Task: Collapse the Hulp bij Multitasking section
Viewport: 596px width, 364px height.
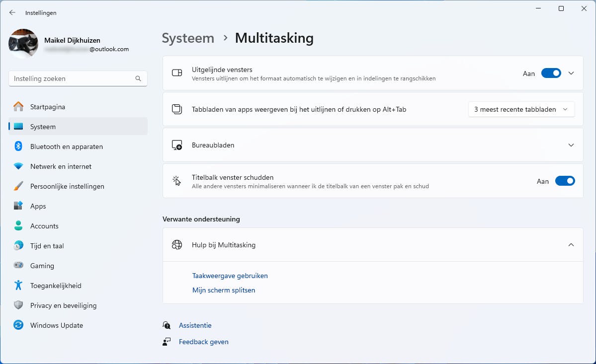Action: [571, 245]
